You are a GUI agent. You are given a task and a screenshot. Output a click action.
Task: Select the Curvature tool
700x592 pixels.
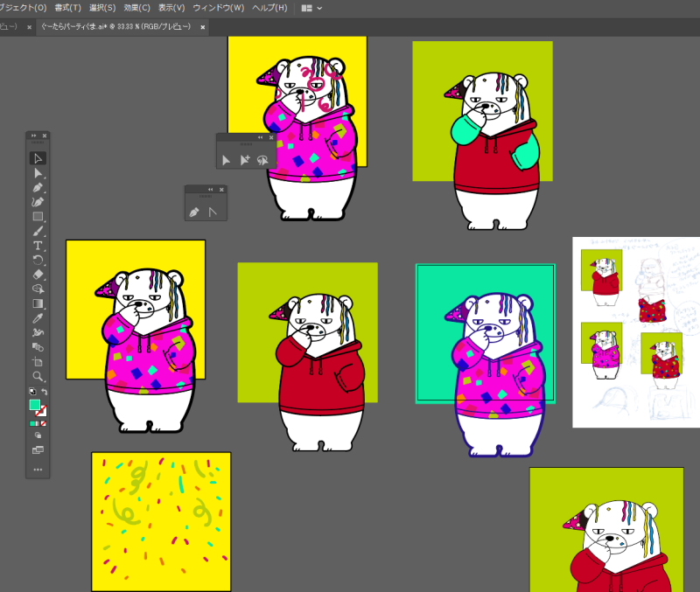click(x=38, y=202)
